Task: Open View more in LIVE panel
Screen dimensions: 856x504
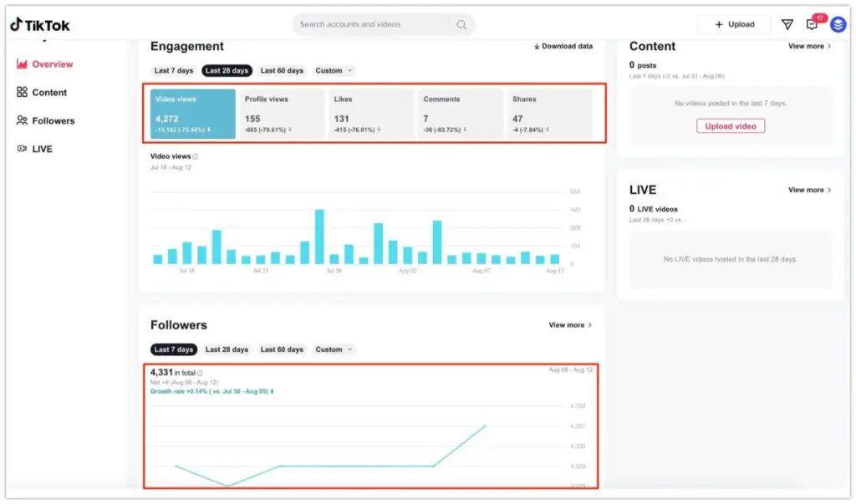Action: tap(809, 190)
